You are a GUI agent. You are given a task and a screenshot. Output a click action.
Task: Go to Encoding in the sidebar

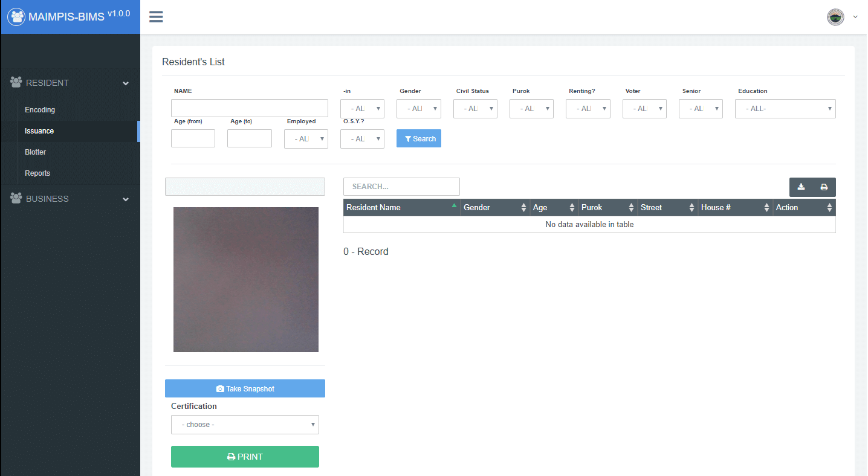point(40,110)
